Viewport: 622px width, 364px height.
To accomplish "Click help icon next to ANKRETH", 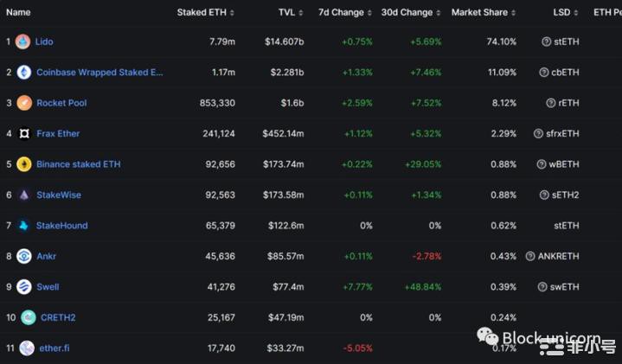I will (530, 256).
